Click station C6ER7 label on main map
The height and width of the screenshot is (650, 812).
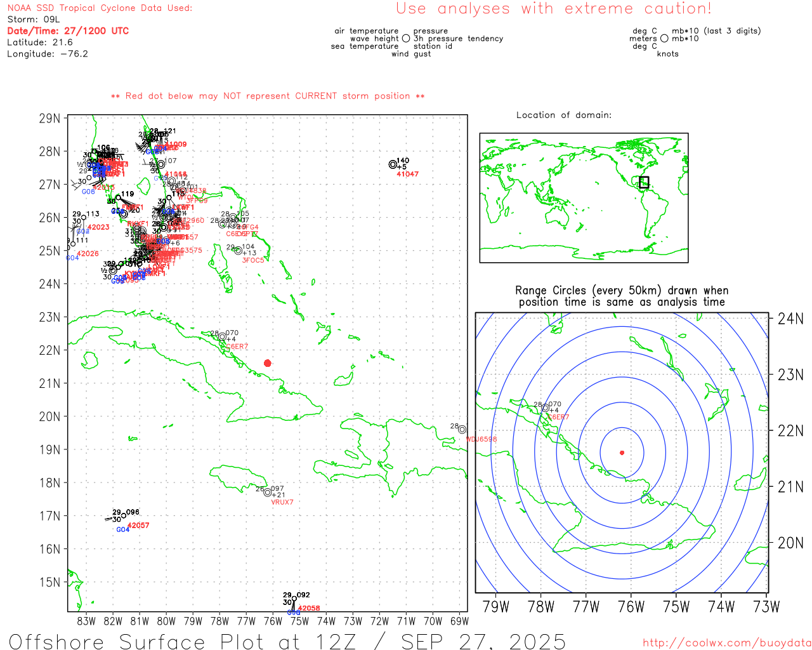click(237, 347)
